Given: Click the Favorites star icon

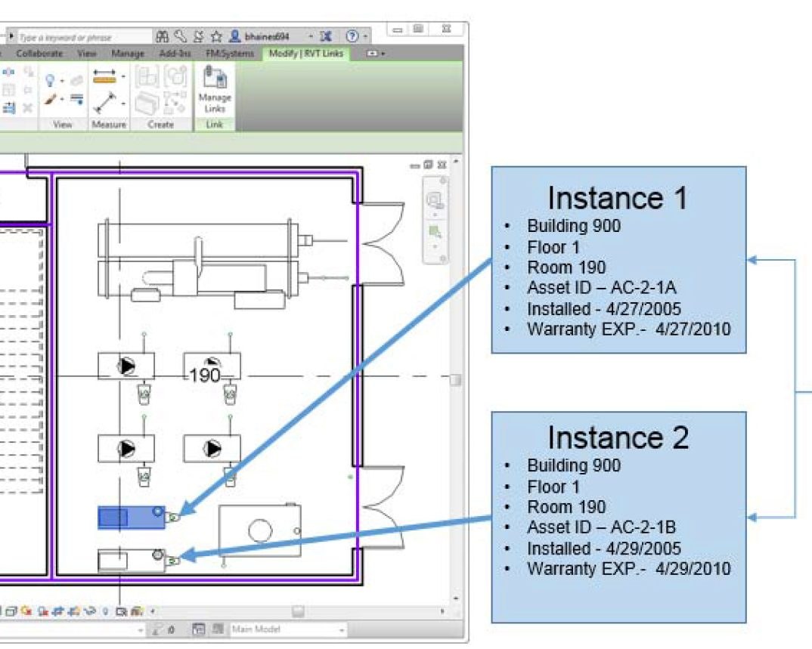Looking at the screenshot, I should coord(216,36).
